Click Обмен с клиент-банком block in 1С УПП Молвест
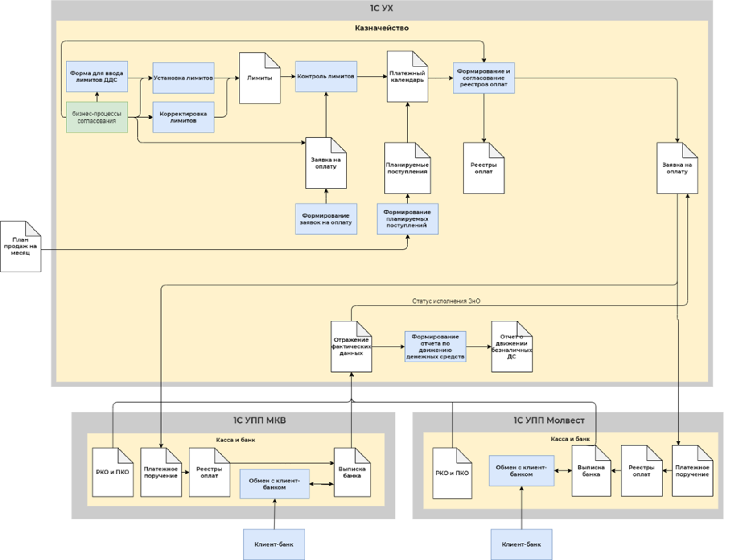 pyautogui.click(x=522, y=471)
